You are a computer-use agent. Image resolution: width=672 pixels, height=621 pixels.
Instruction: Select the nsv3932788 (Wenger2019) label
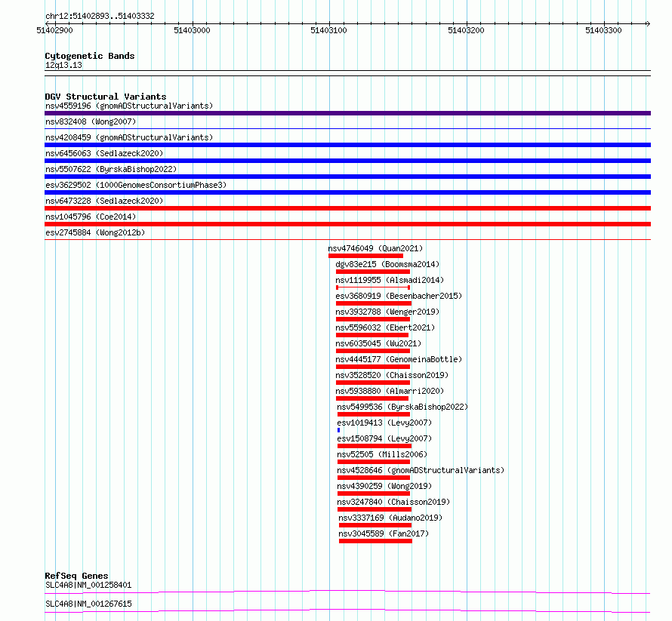coord(387,312)
